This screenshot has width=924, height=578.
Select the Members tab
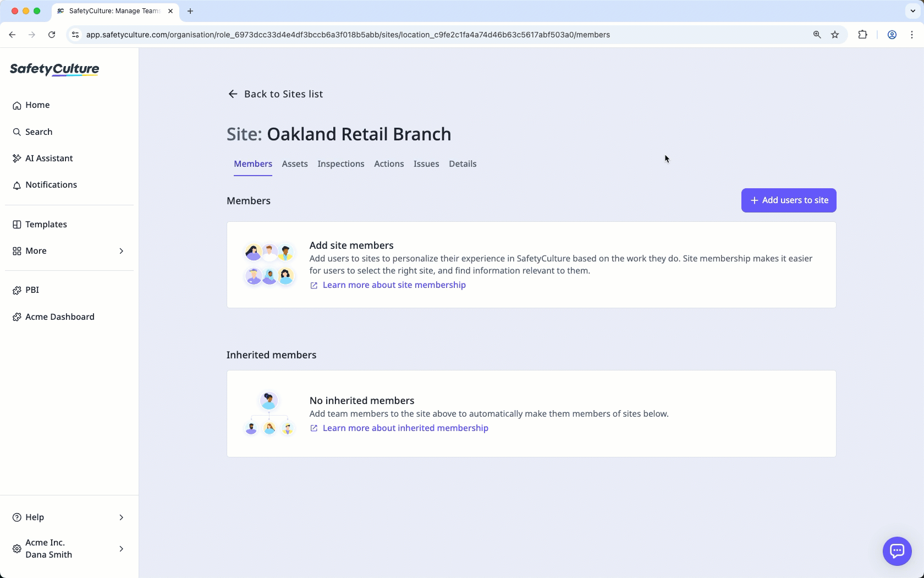(253, 164)
